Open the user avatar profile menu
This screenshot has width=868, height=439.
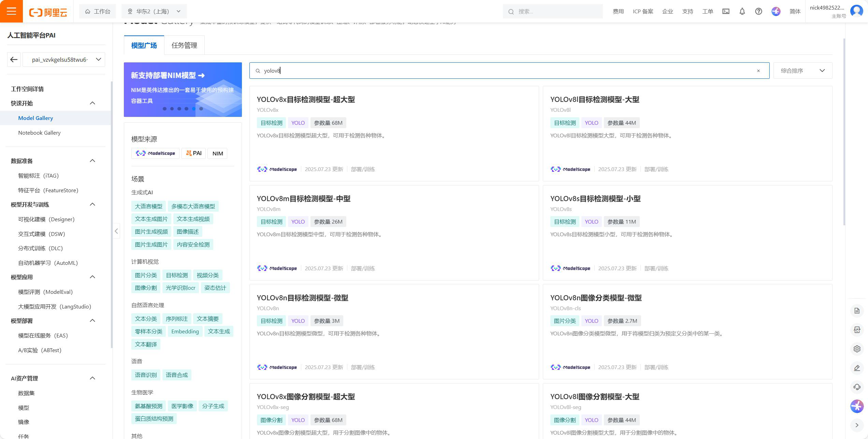[x=857, y=11]
